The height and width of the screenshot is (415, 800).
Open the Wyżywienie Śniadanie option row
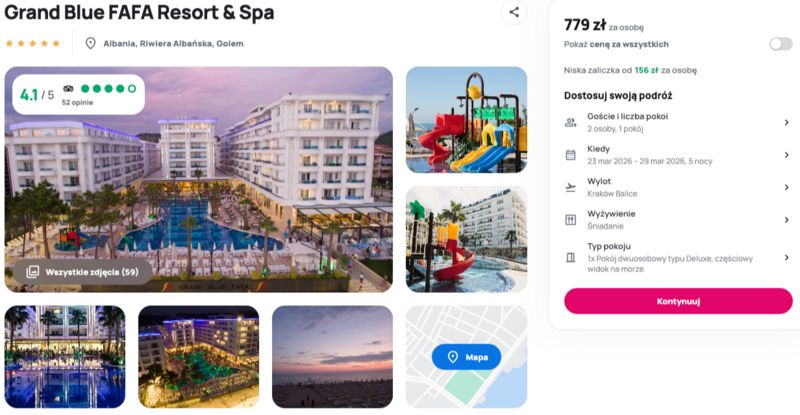(x=678, y=220)
